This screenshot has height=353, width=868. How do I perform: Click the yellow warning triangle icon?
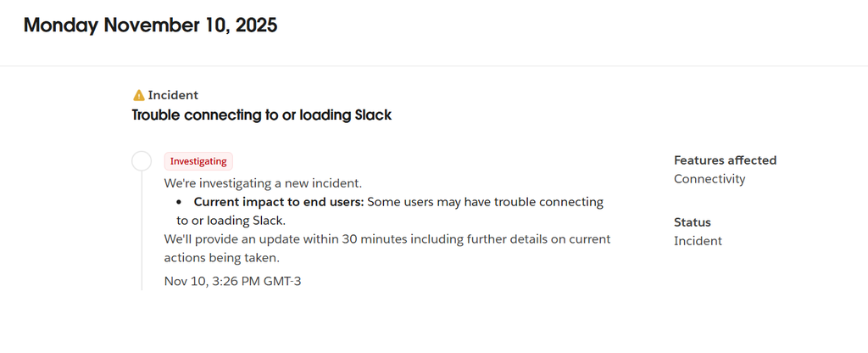coord(139,96)
